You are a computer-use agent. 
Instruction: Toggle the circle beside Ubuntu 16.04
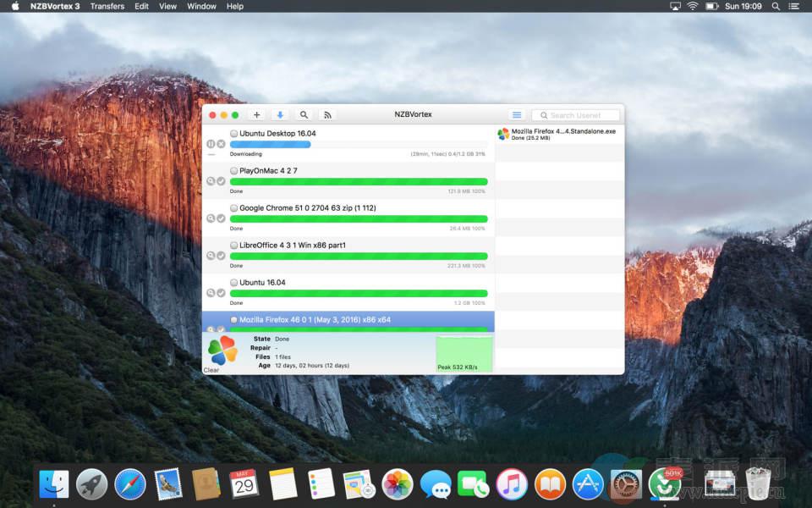click(234, 283)
